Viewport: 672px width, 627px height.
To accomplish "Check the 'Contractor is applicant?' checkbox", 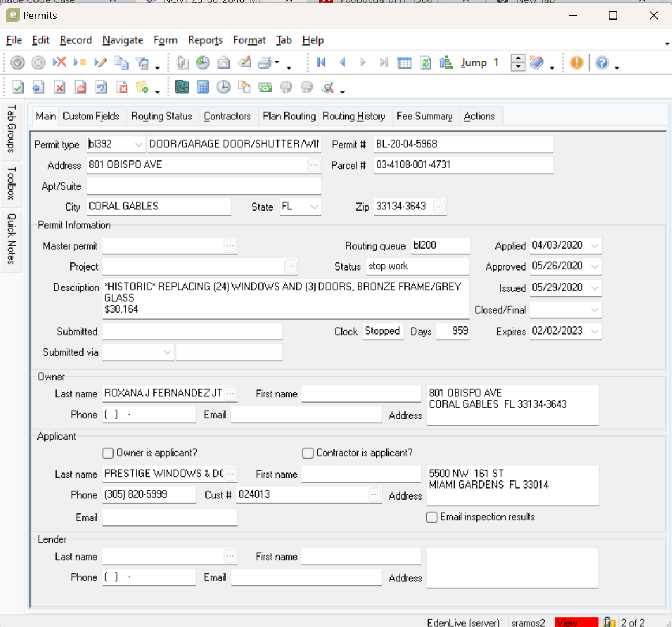I will (308, 453).
